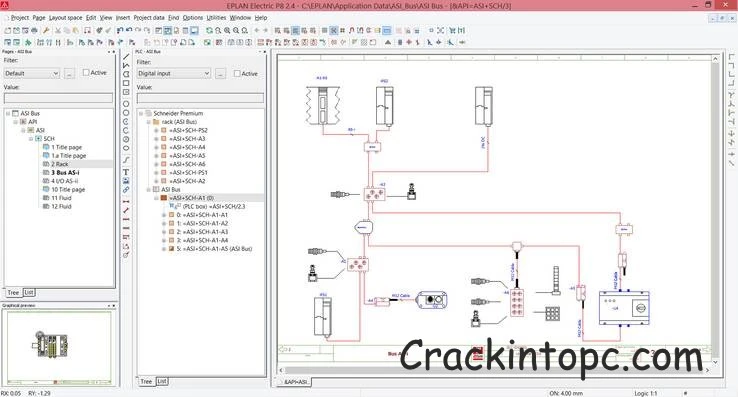
Task: Select the Spline curve tool
Action: coord(126,160)
